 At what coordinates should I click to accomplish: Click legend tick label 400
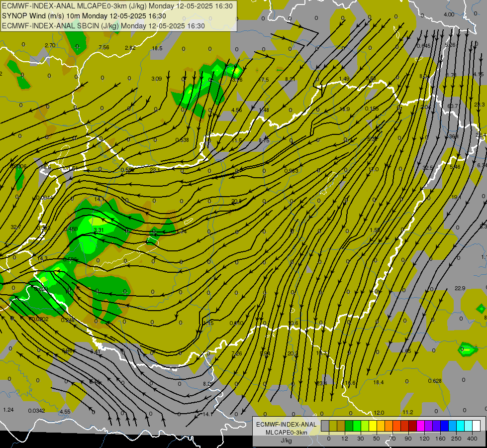pyautogui.click(x=472, y=439)
